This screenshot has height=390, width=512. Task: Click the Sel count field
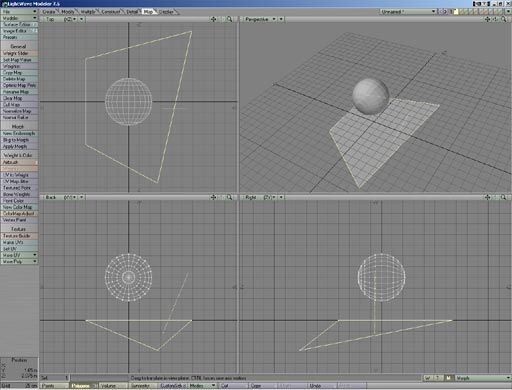54,378
